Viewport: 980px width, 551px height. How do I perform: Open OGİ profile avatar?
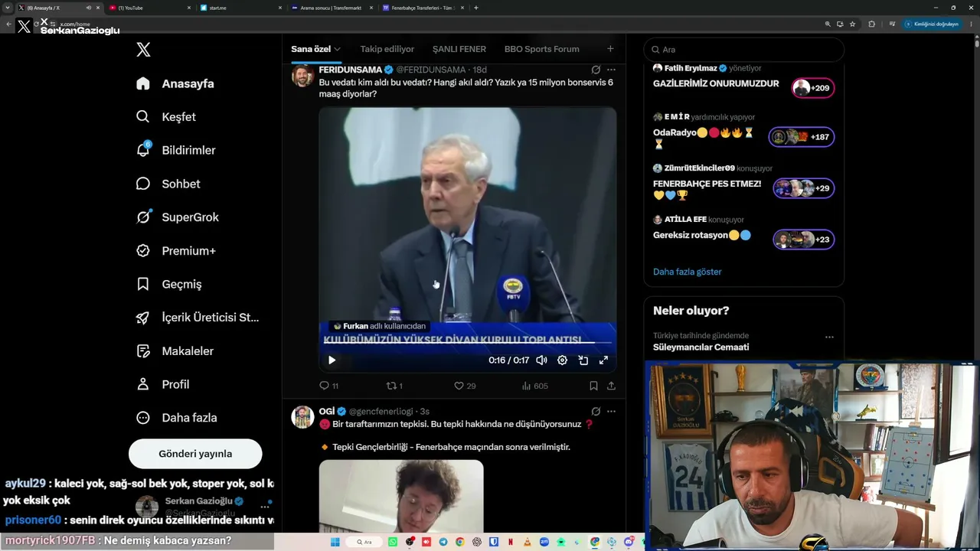point(302,417)
